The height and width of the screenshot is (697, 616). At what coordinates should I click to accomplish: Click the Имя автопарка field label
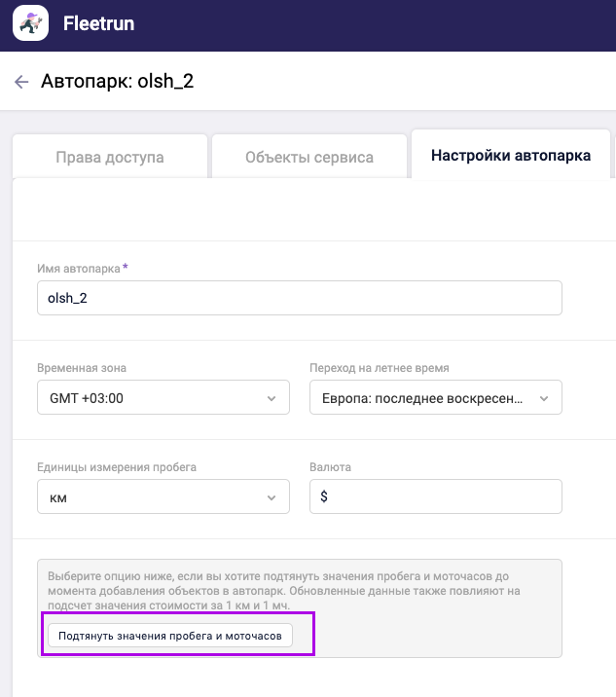coord(78,268)
